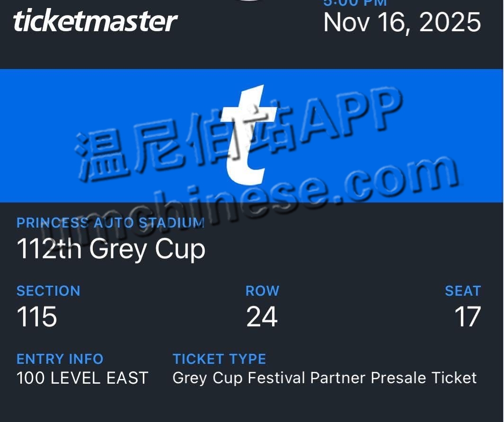Select section number 115
The width and height of the screenshot is (504, 422).
click(37, 316)
